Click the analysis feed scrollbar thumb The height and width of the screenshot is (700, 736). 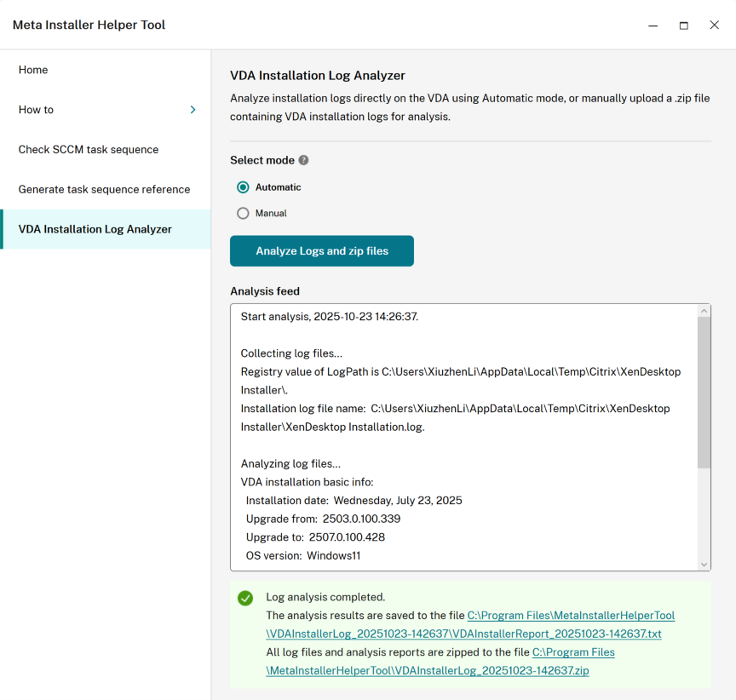tap(704, 392)
